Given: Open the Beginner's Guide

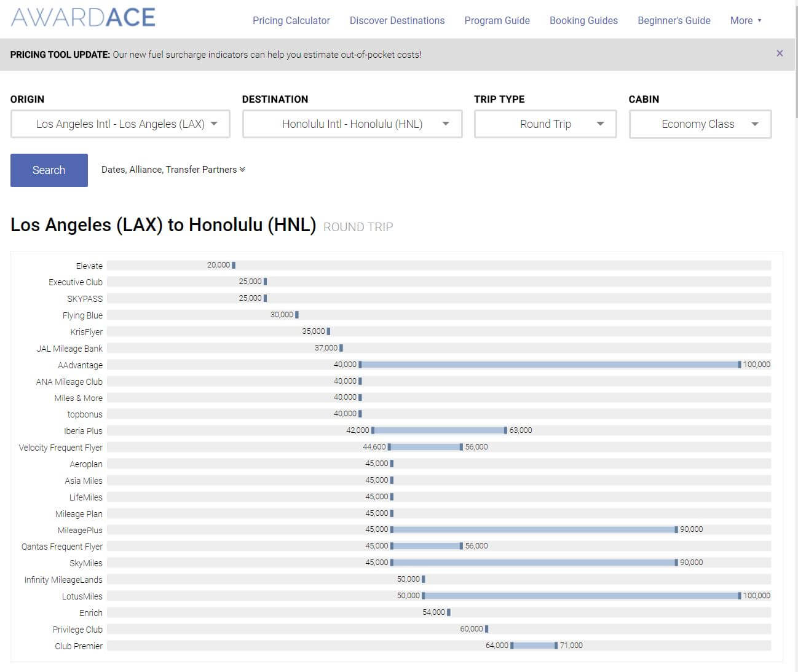Looking at the screenshot, I should tap(674, 20).
